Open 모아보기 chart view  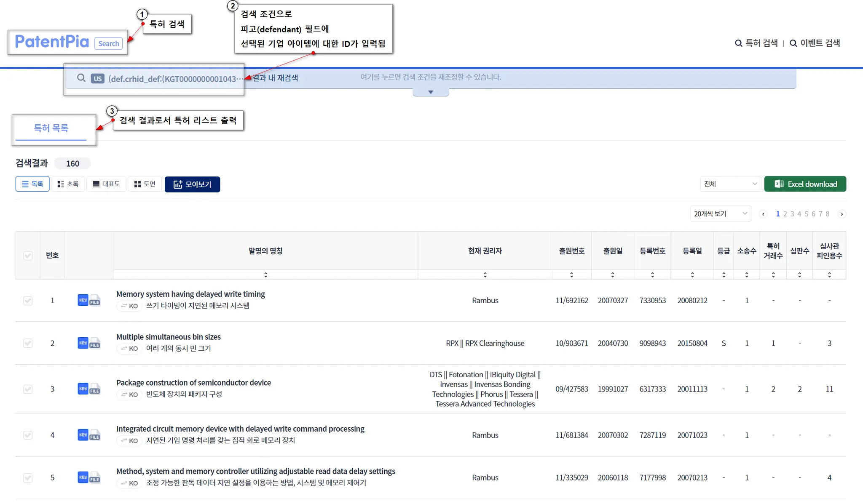click(192, 184)
